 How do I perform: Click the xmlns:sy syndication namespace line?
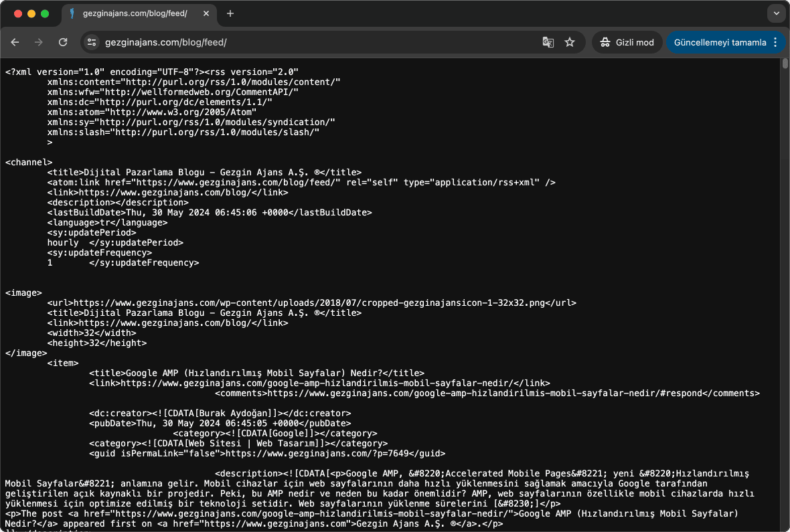pos(191,122)
